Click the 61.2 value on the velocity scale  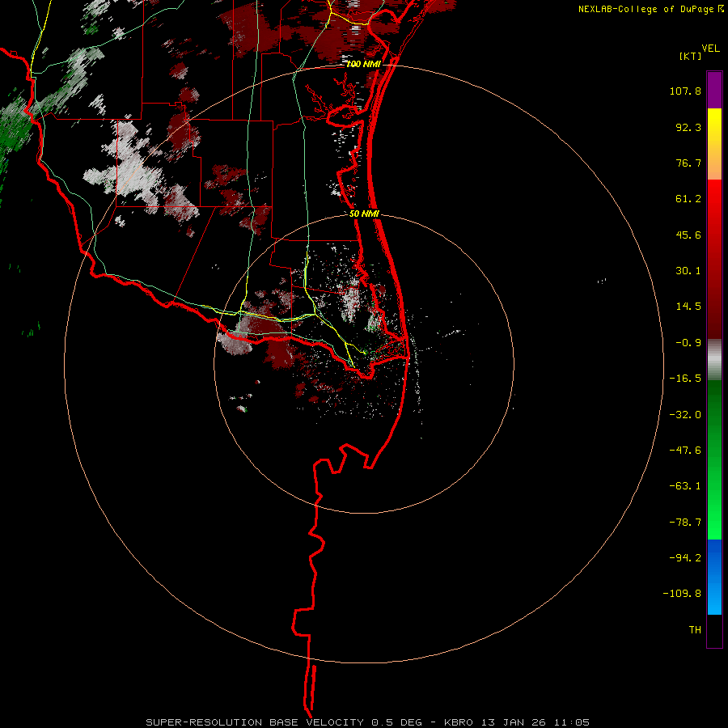688,199
